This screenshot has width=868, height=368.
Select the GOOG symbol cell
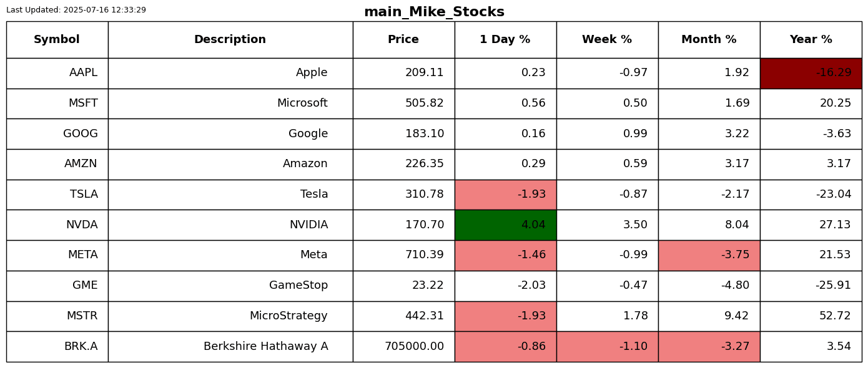click(x=57, y=134)
